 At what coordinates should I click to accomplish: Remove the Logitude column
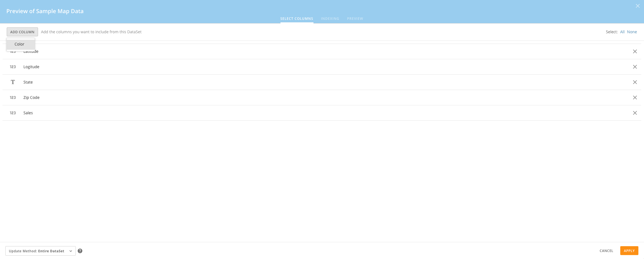point(635,66)
